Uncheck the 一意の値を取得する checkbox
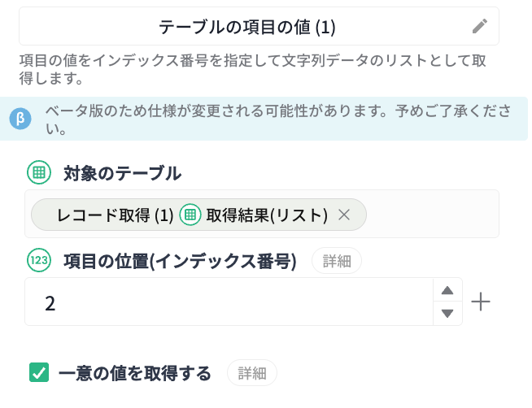 click(39, 373)
